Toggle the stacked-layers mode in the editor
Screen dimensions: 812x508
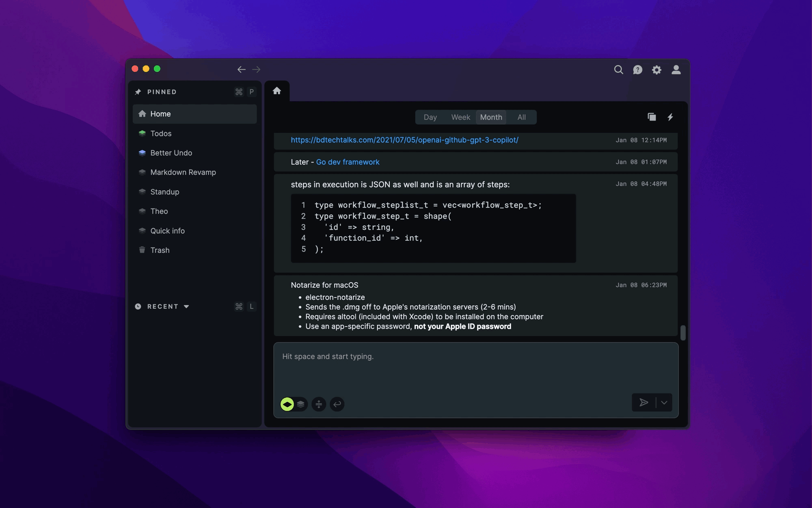tap(301, 404)
